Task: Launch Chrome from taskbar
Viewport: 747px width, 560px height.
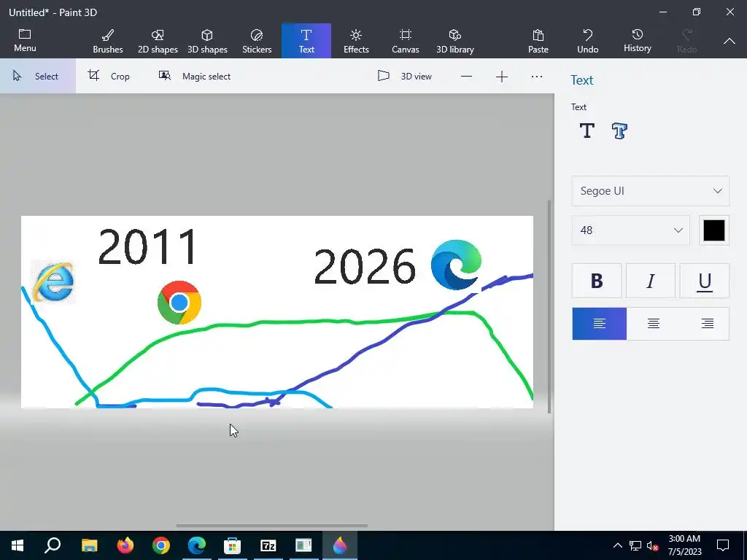Action: pyautogui.click(x=161, y=545)
